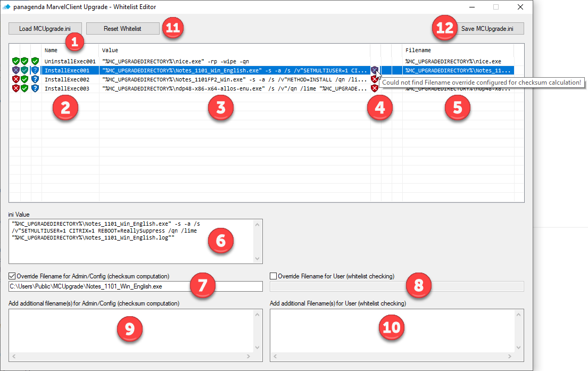588x371 pixels.
Task: Click green check shield in InstallExec002 row
Action: (x=25, y=79)
